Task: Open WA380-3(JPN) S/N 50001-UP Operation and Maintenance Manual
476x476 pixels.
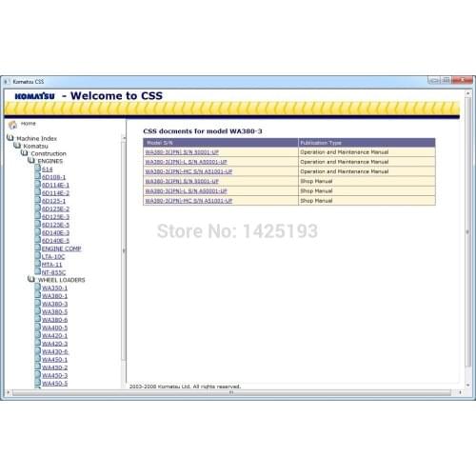Action: click(182, 152)
